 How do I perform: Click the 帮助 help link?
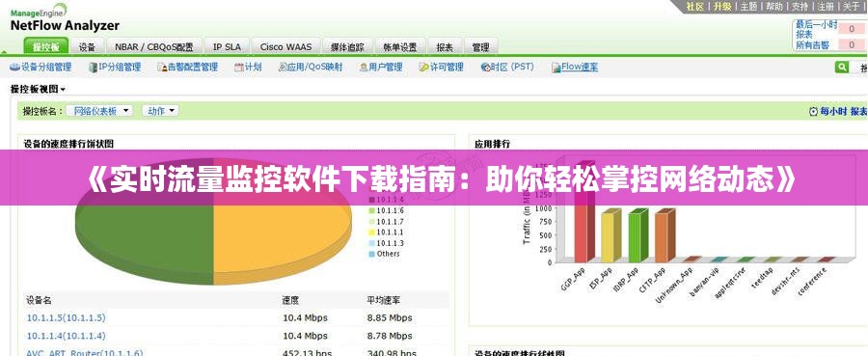click(773, 6)
